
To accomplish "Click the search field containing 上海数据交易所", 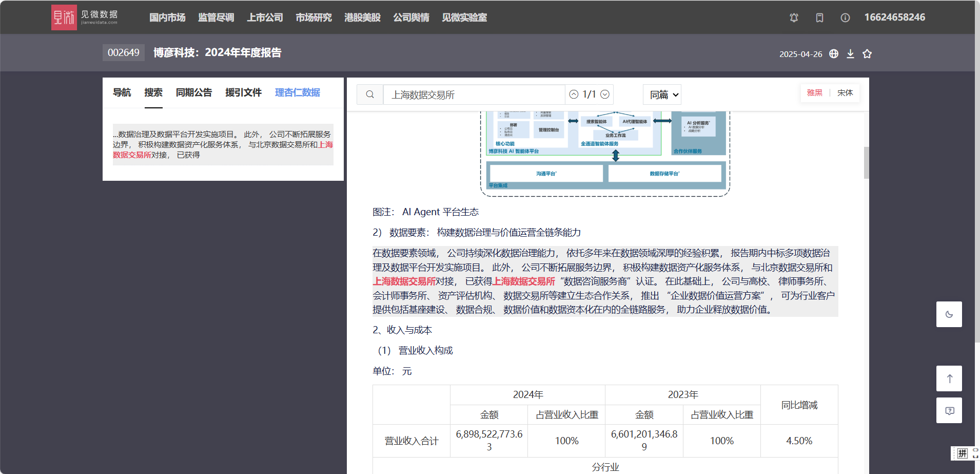I will 474,94.
